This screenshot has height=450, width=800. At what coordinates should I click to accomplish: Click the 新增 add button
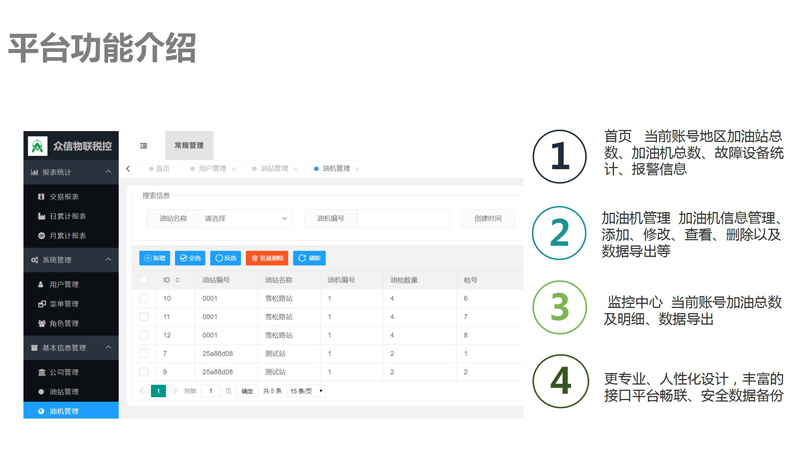[155, 258]
